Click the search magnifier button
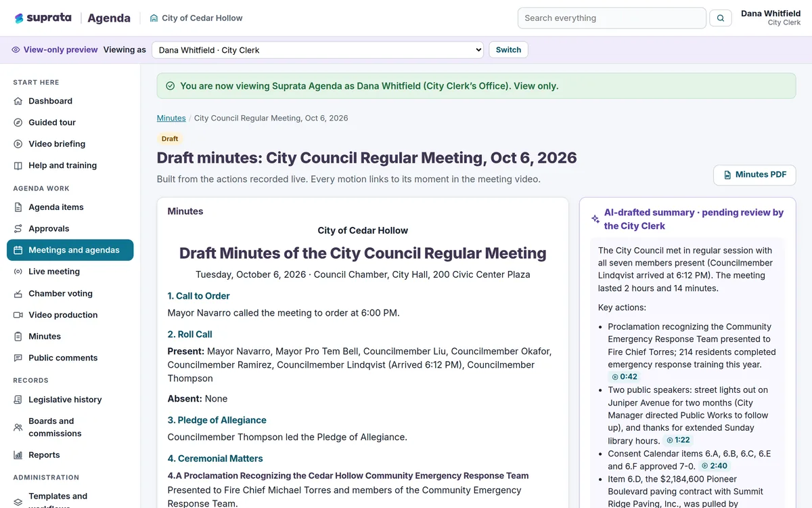 [x=721, y=18]
